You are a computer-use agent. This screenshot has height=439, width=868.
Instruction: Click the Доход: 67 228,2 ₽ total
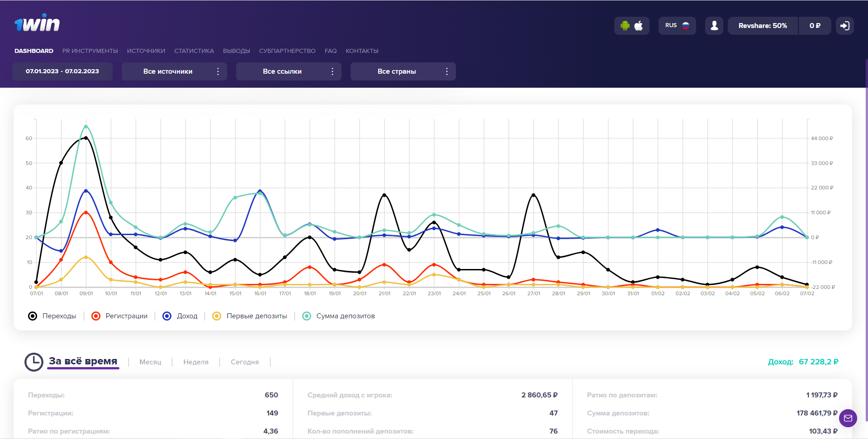(x=803, y=362)
